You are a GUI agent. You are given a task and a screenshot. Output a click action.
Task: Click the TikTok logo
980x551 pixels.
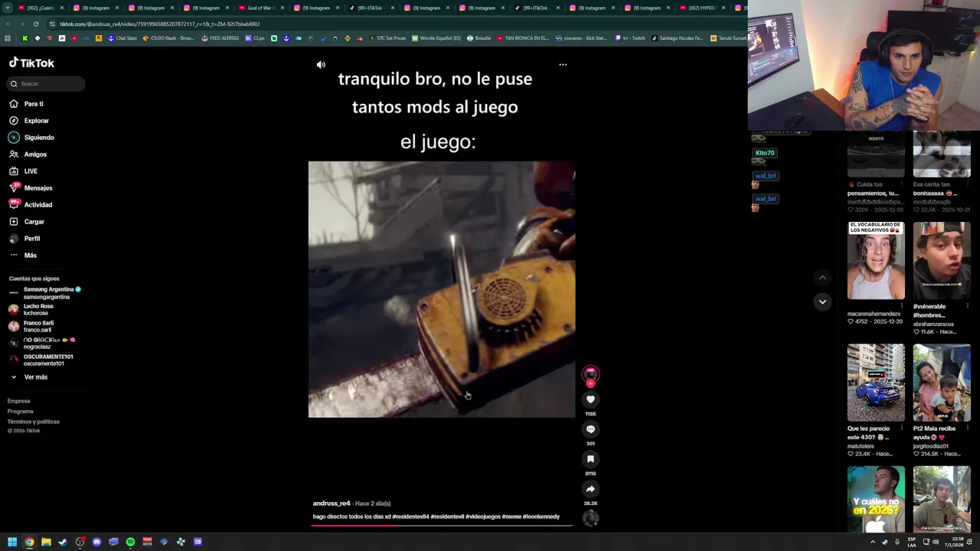pos(31,63)
